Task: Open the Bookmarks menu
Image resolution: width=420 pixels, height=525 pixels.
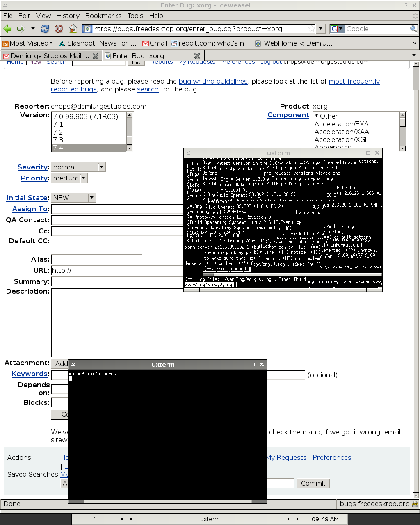Action: [103, 16]
